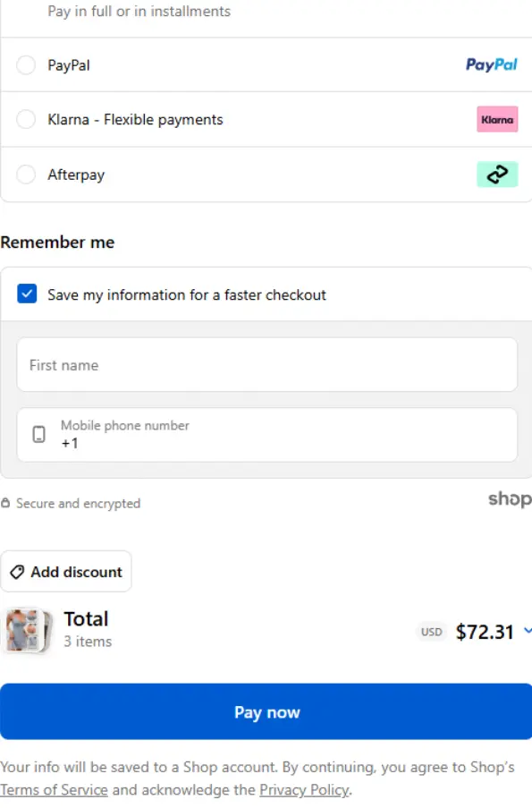The width and height of the screenshot is (532, 808).
Task: Click the mobile phone icon in phone field
Action: pyautogui.click(x=37, y=435)
